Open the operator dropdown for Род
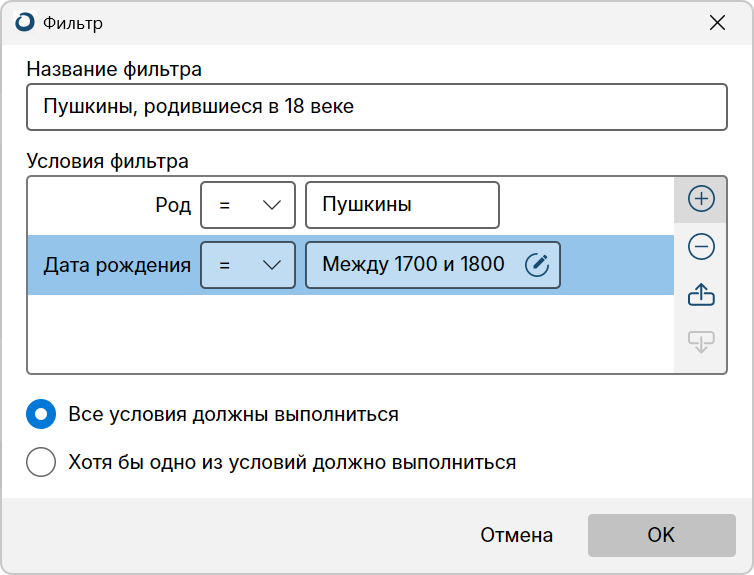Image resolution: width=754 pixels, height=575 pixels. pos(248,205)
